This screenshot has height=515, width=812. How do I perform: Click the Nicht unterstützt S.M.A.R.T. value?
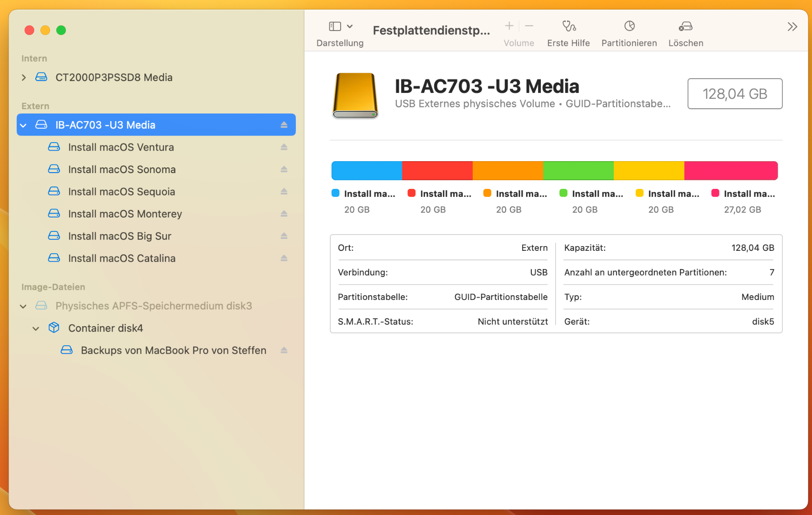pos(513,322)
